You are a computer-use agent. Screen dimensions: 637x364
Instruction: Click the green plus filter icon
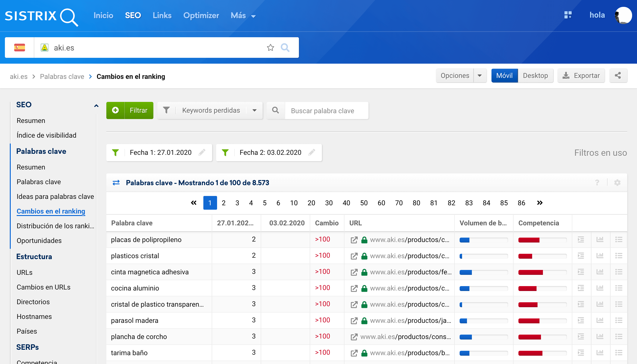tap(115, 110)
